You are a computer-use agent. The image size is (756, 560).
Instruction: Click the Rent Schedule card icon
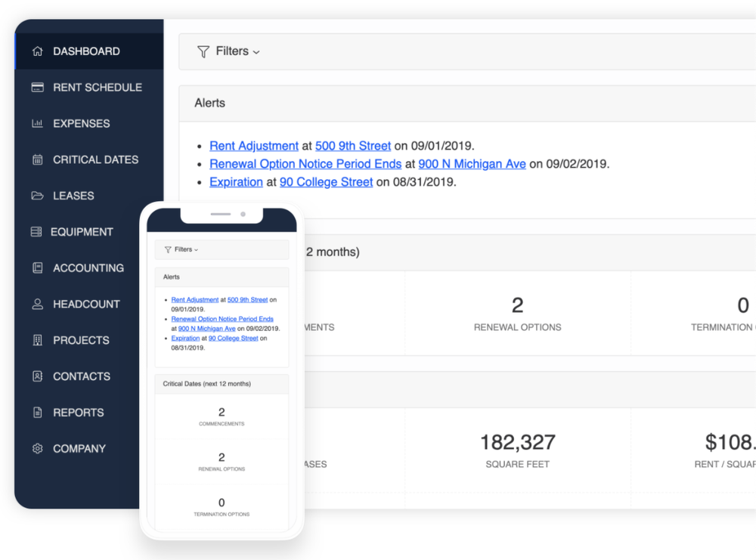pyautogui.click(x=37, y=87)
